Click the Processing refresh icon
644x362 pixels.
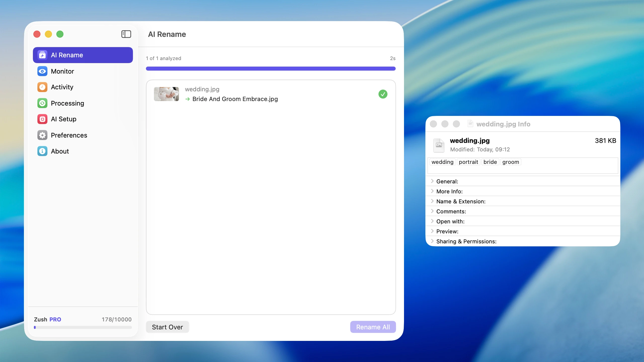point(42,103)
